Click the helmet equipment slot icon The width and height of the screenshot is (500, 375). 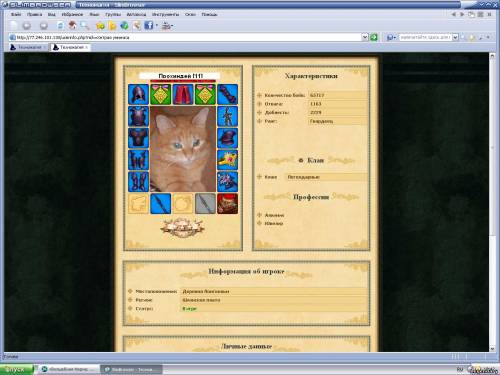pos(138,94)
